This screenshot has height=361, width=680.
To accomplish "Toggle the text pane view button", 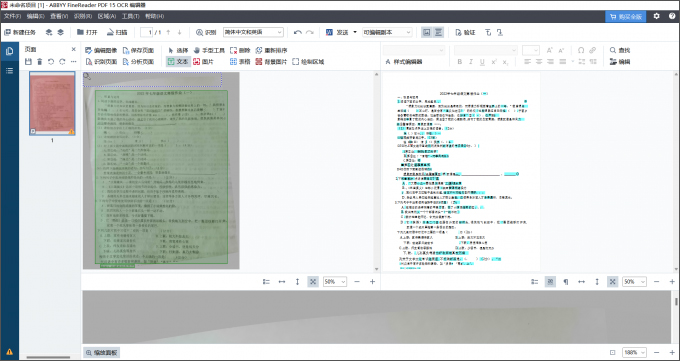I will (x=438, y=33).
